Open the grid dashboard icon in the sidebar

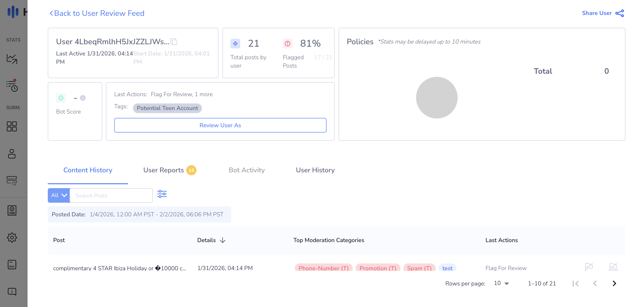click(12, 126)
